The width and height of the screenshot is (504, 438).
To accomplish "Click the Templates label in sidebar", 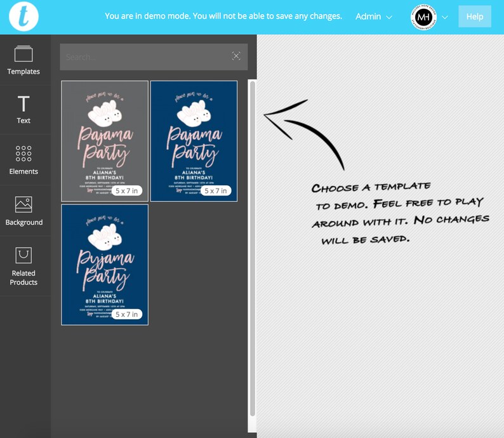I will click(x=23, y=71).
